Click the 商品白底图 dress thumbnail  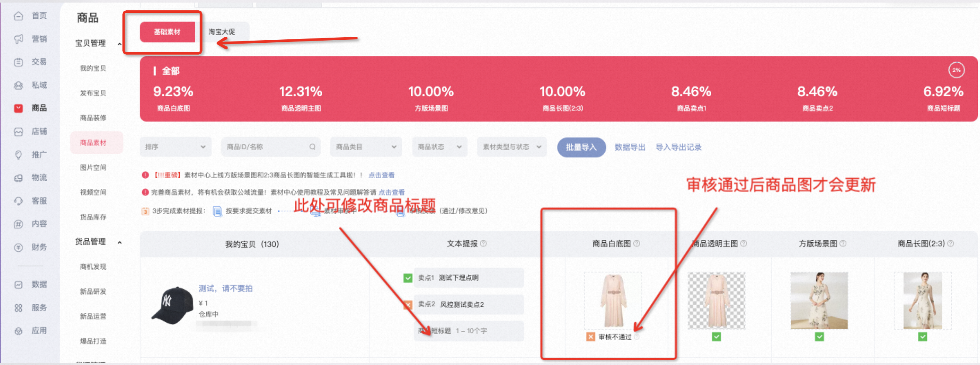(613, 300)
